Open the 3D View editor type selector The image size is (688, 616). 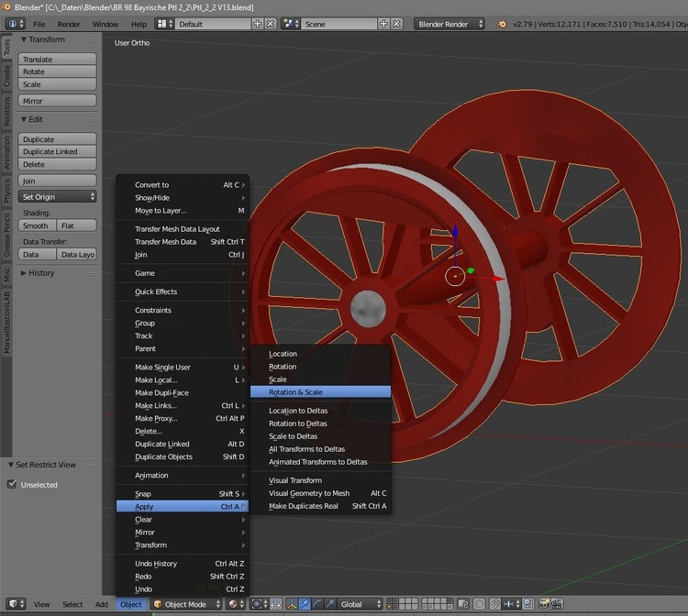(17, 604)
